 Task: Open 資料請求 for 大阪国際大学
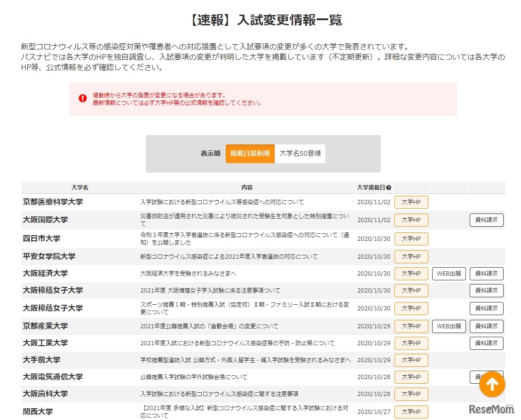(x=486, y=220)
